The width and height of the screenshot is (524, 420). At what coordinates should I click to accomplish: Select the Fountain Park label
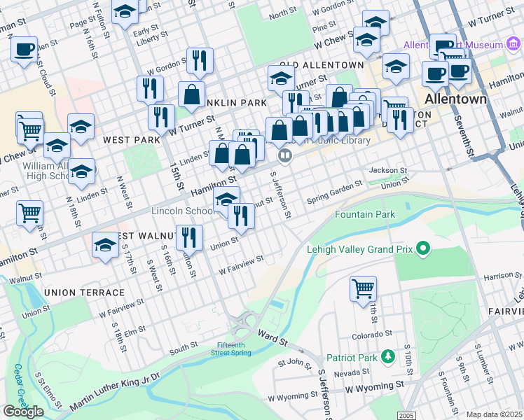tap(364, 214)
